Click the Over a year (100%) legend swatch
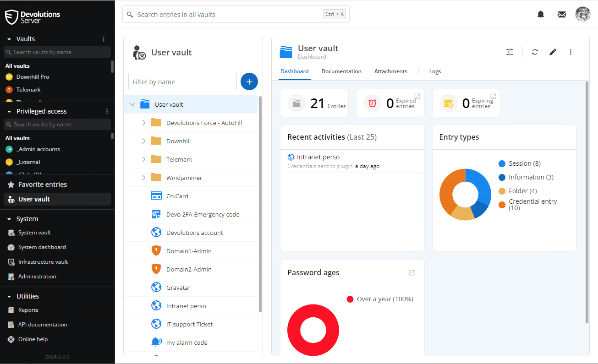The height and width of the screenshot is (364, 598). [350, 299]
